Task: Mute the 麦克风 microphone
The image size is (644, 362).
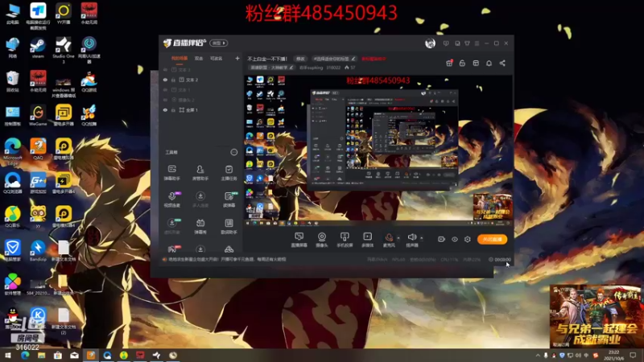Action: 389,239
